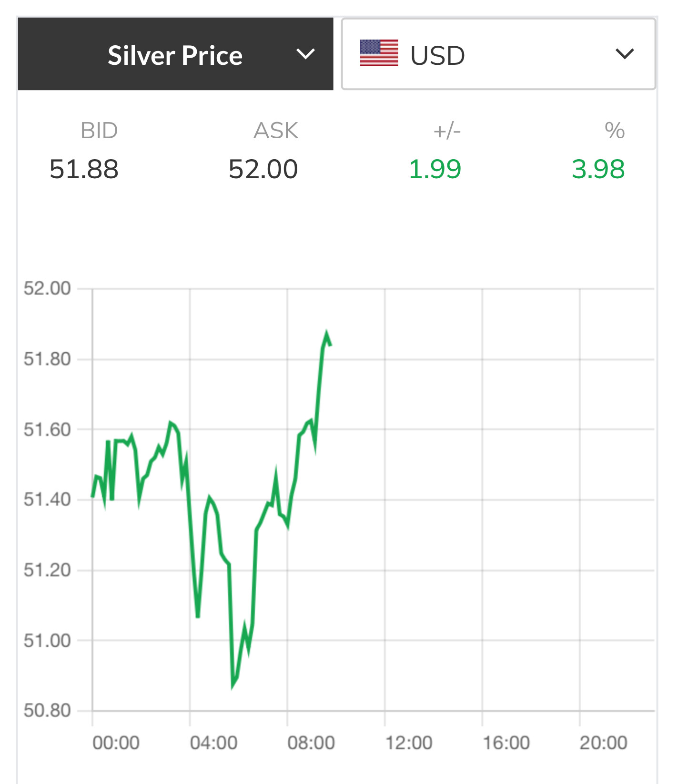Image resolution: width=677 pixels, height=784 pixels.
Task: Click the 08:00 time axis label
Action: 311,743
